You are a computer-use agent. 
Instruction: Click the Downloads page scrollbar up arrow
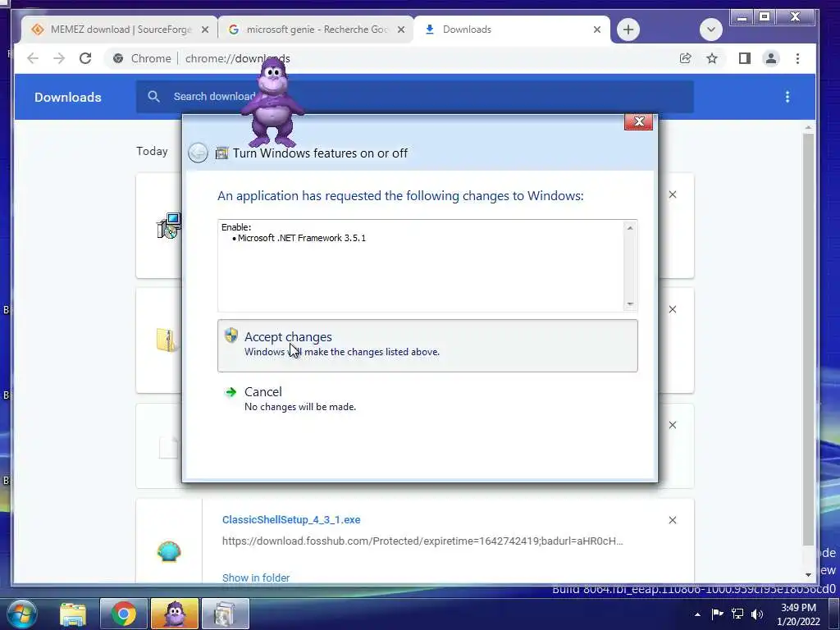click(x=808, y=127)
